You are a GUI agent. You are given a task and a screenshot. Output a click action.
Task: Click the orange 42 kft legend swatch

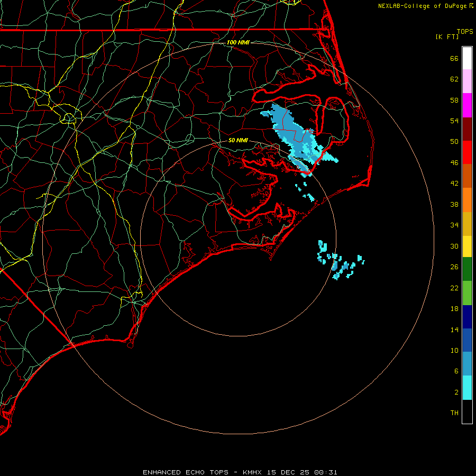(467, 200)
